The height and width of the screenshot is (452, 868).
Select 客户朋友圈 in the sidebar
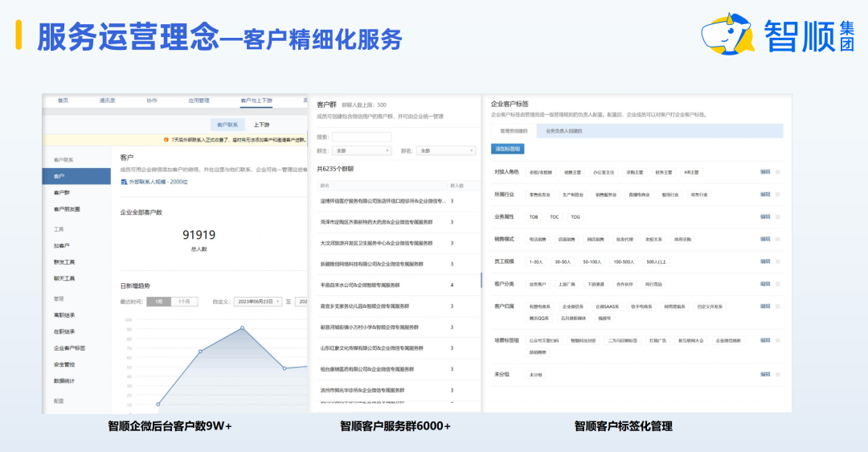pos(67,209)
